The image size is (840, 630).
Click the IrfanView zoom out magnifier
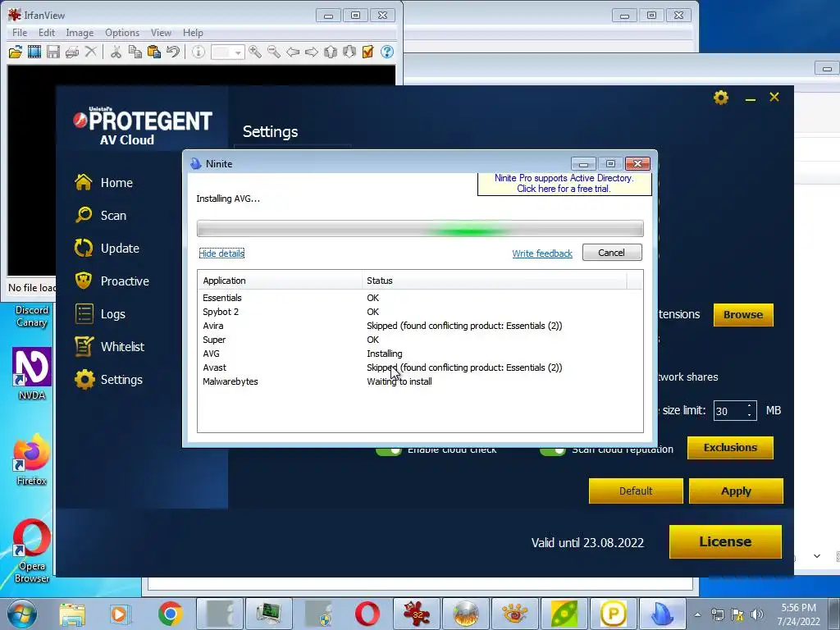pos(274,52)
